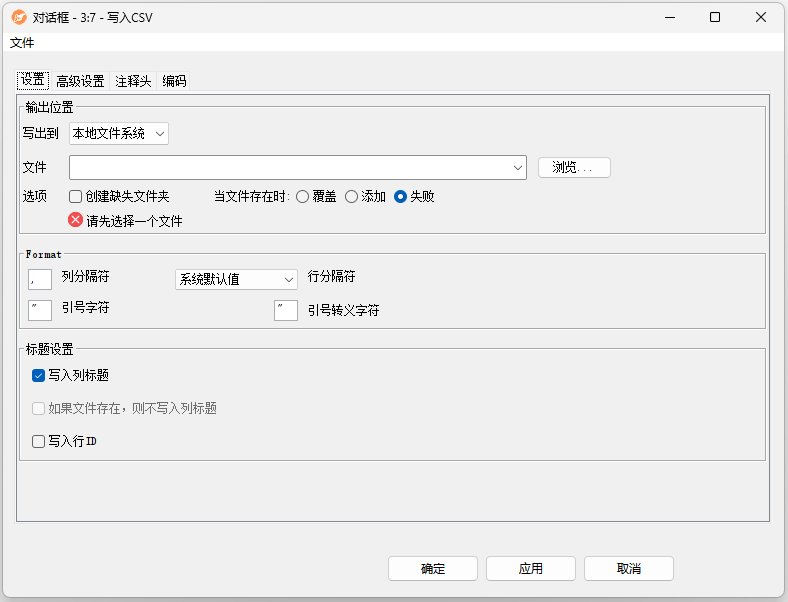
Task: Expand the 文件 path dropdown arrow
Action: [517, 168]
